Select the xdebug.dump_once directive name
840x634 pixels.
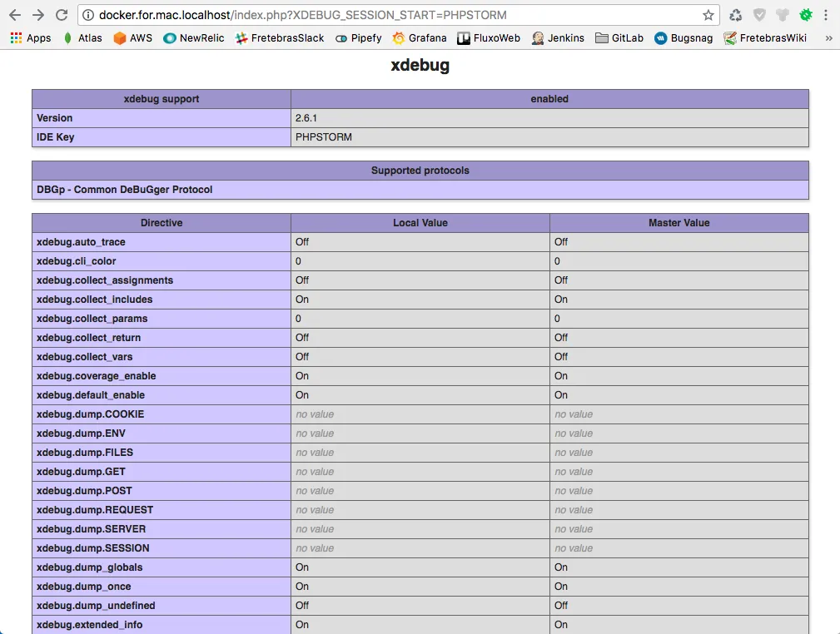(83, 587)
